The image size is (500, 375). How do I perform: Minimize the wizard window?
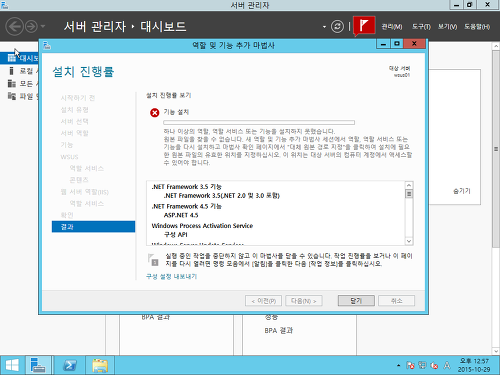click(x=383, y=44)
